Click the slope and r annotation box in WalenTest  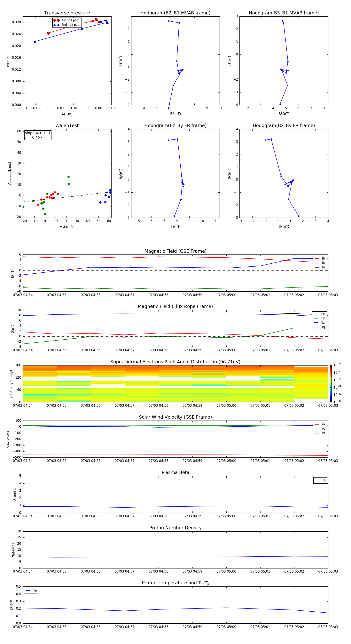pyautogui.click(x=38, y=135)
